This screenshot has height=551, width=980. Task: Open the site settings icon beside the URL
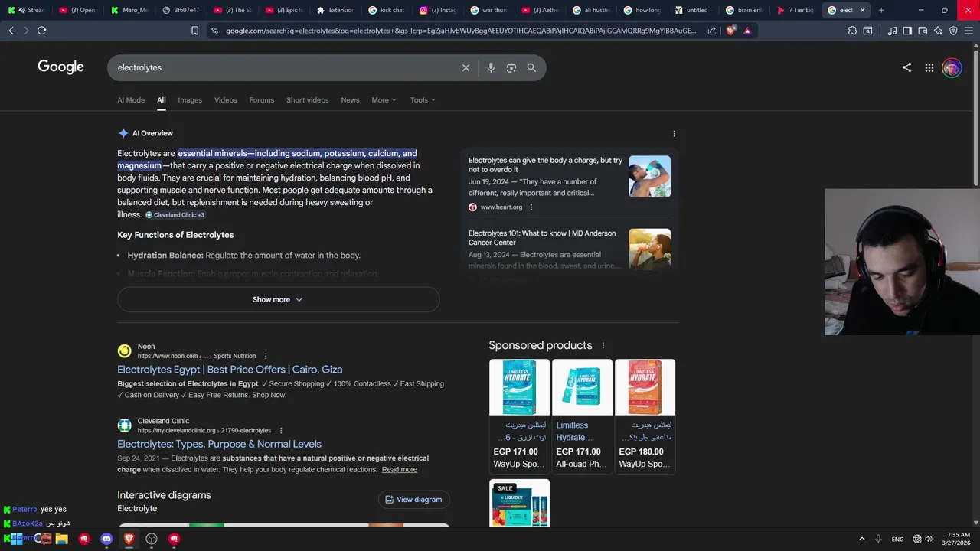coord(214,31)
